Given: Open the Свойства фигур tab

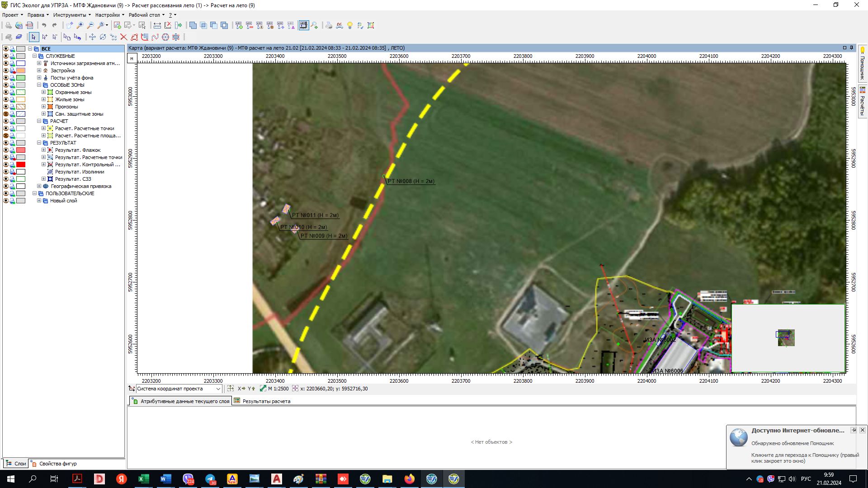Looking at the screenshot, I should click(57, 464).
